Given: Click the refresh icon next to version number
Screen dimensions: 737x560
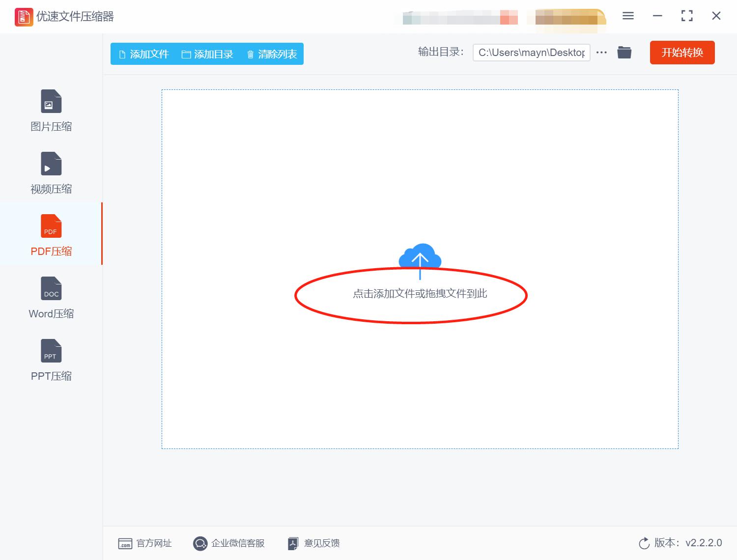Looking at the screenshot, I should 644,543.
